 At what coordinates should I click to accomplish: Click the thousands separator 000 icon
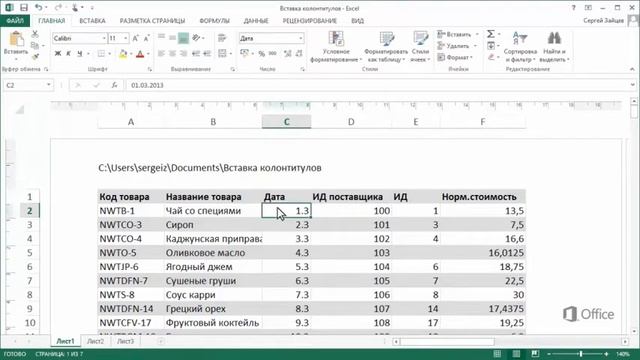(x=273, y=53)
